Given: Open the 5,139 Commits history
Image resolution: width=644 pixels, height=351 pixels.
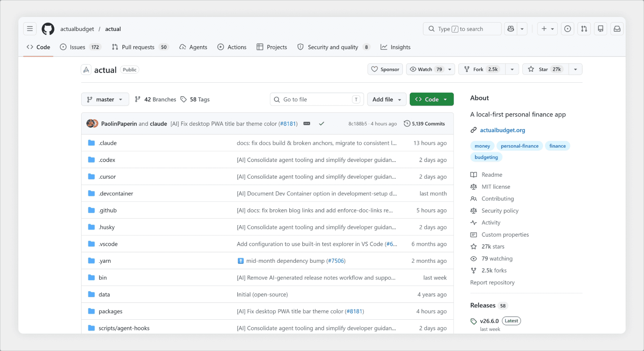Looking at the screenshot, I should [x=425, y=124].
